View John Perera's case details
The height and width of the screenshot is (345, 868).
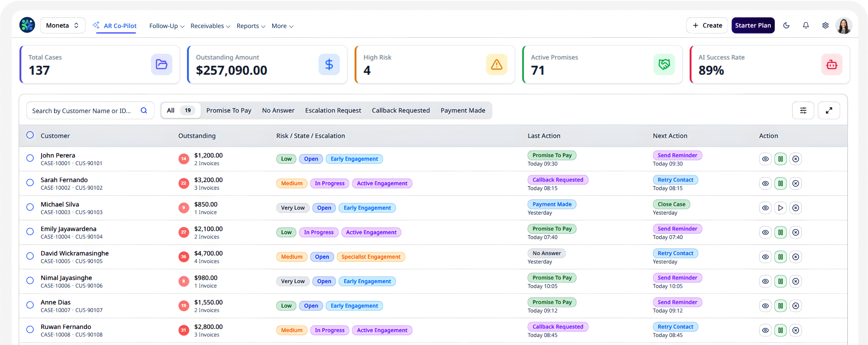coord(765,159)
